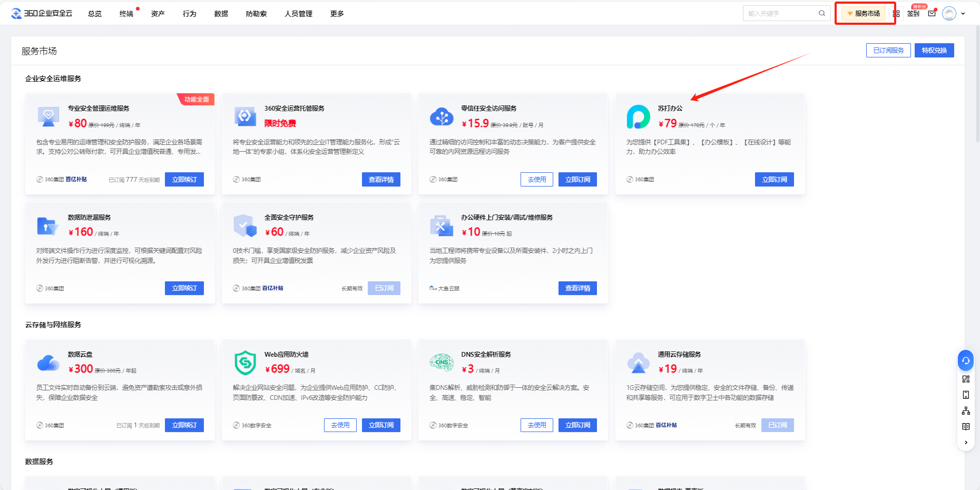The image size is (980, 490).
Task: Click the 限时免费 label
Action: click(x=280, y=123)
